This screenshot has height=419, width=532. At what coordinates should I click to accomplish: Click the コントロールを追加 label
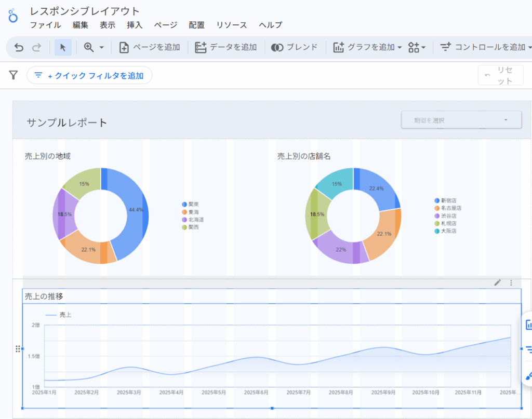pos(490,47)
